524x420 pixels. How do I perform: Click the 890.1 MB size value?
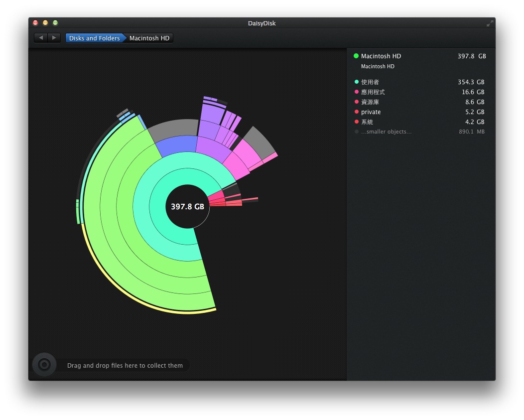pyautogui.click(x=472, y=132)
